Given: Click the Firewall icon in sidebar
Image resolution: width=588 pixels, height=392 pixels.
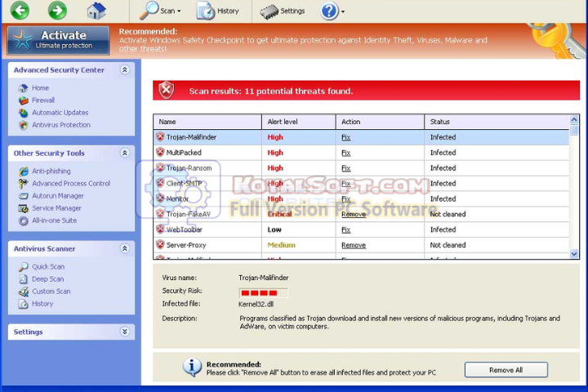Looking at the screenshot, I should (23, 100).
